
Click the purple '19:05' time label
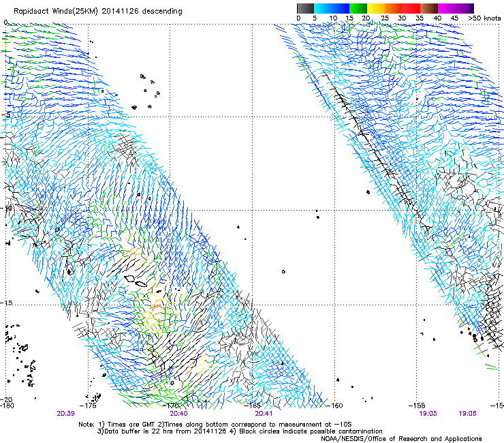click(428, 414)
